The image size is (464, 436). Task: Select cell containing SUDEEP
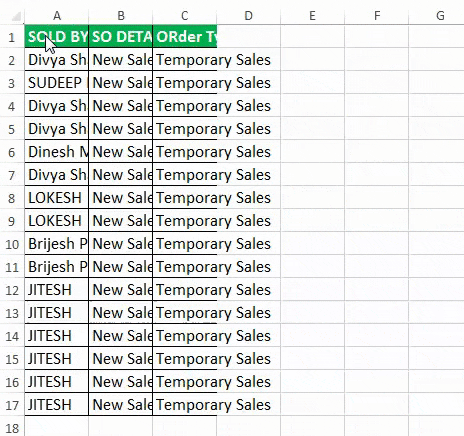[57, 83]
